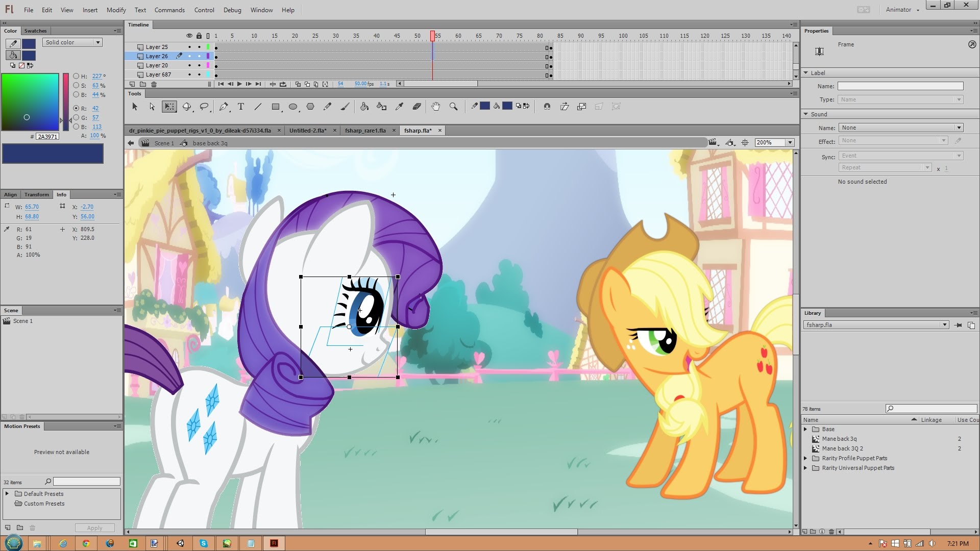
Task: Select the Eyedropper tool
Action: tap(400, 107)
